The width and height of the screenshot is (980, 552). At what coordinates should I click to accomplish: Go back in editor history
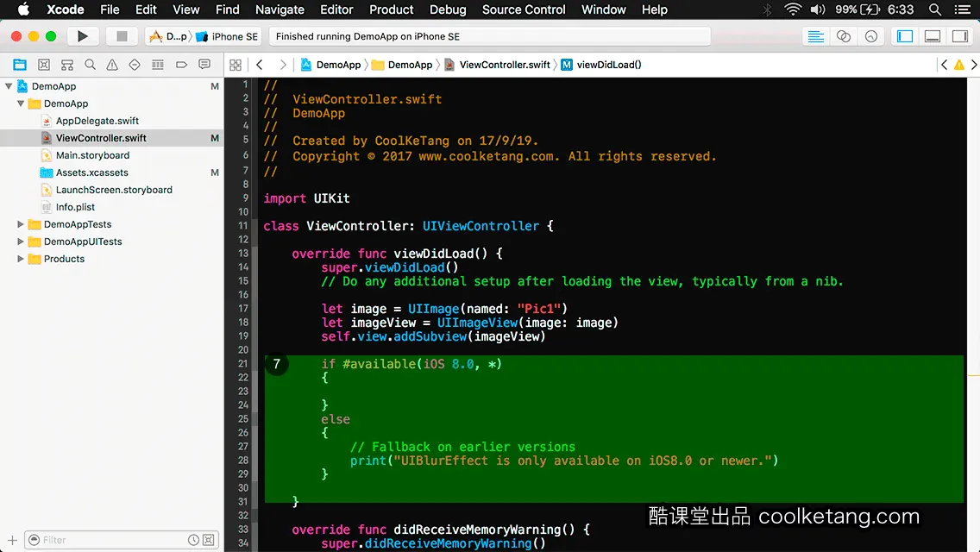coord(260,65)
